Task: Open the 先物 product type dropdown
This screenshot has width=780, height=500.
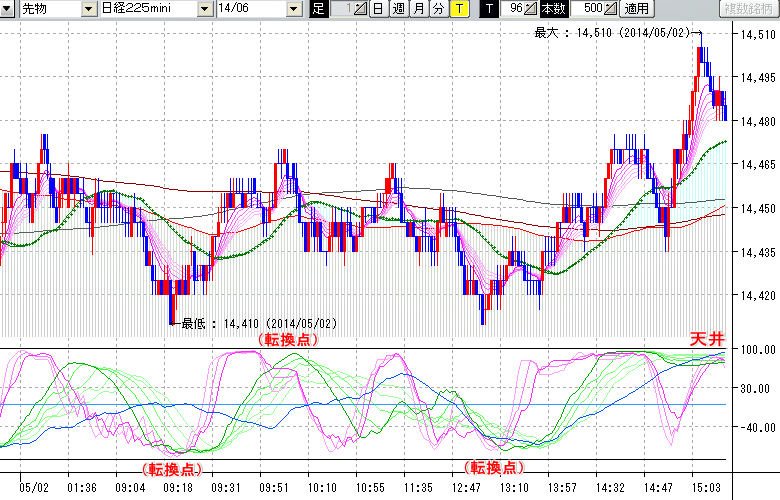Action: [90, 9]
